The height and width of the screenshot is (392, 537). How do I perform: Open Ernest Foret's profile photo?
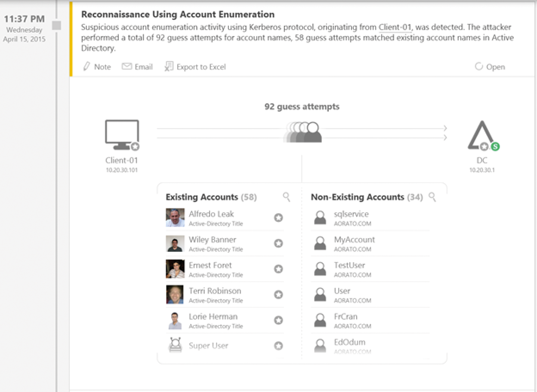pyautogui.click(x=175, y=269)
